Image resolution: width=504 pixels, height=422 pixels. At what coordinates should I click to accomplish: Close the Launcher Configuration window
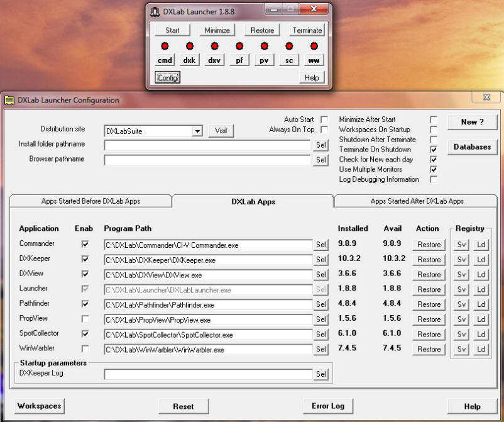pyautogui.click(x=486, y=97)
